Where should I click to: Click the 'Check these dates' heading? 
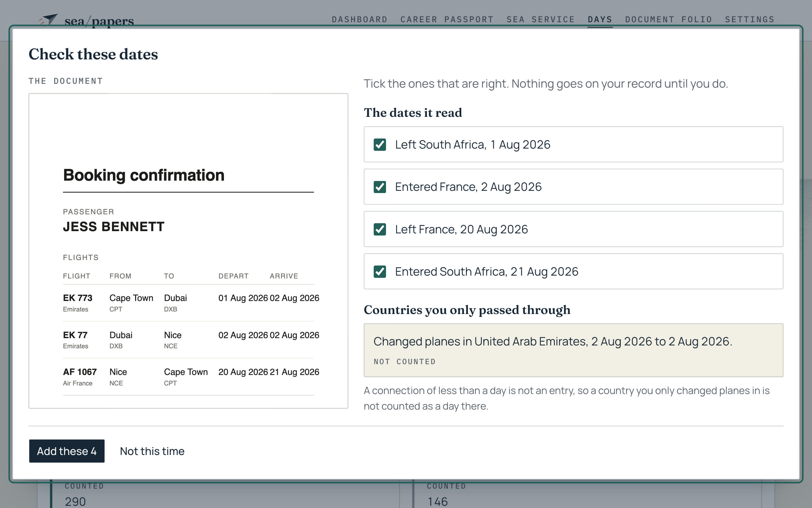click(x=93, y=54)
